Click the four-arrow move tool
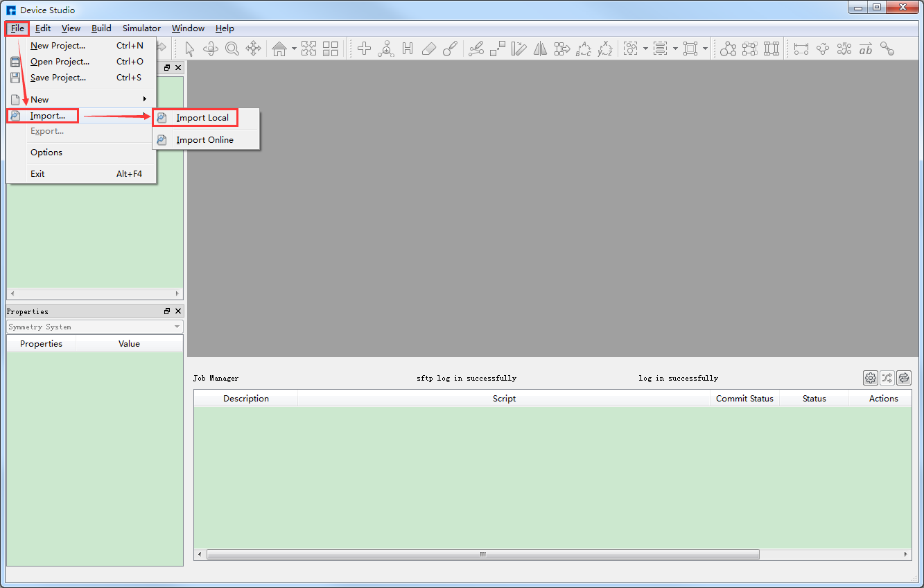Screen dimensions: 924x588 [253, 49]
